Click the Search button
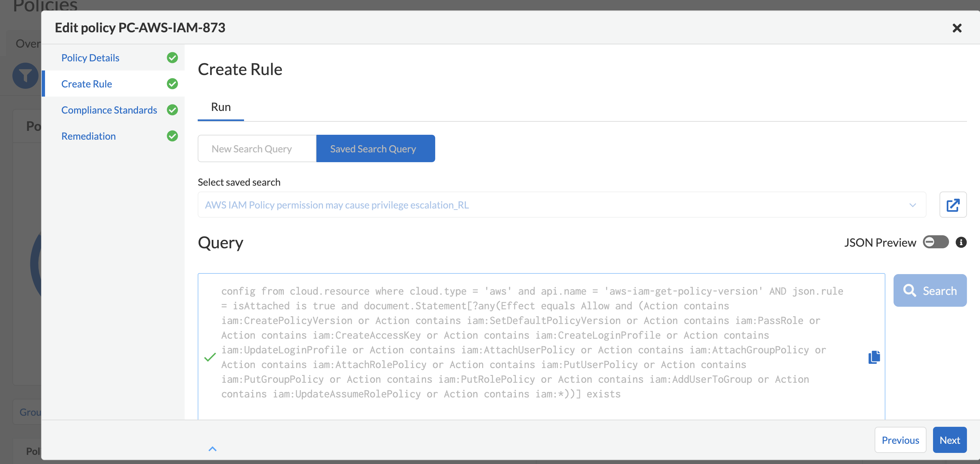980x464 pixels. (930, 290)
